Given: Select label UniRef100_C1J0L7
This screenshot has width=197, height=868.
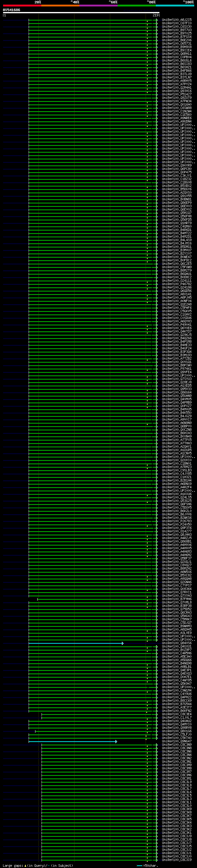Looking at the screenshot, I should pos(177,717).
